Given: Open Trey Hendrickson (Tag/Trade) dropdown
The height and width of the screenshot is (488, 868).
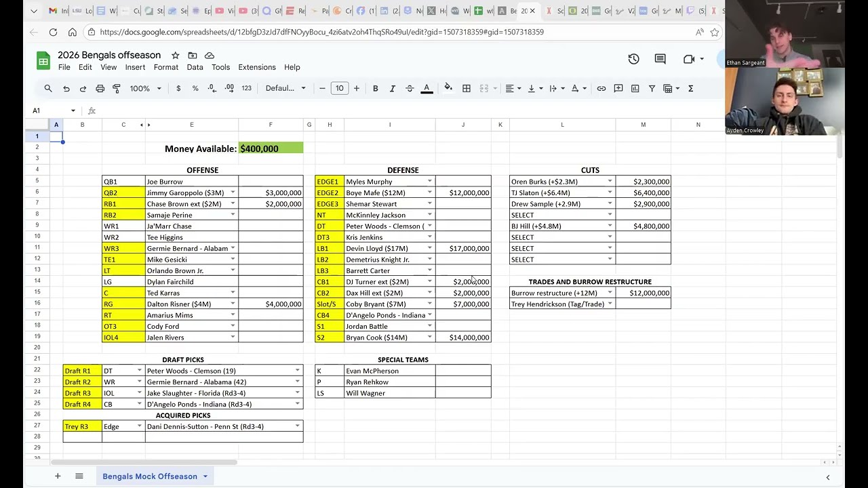Looking at the screenshot, I should click(x=610, y=304).
